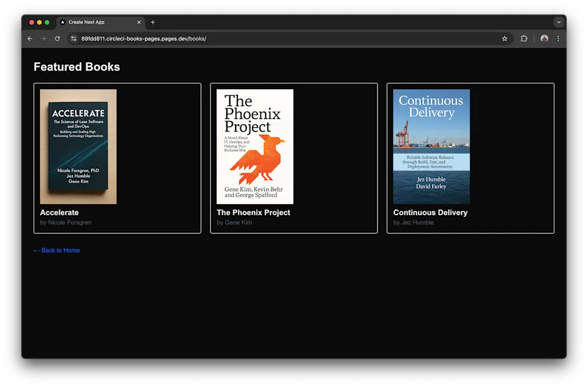The width and height of the screenshot is (588, 387).
Task: Close the Create Next App tab
Action: [x=139, y=22]
